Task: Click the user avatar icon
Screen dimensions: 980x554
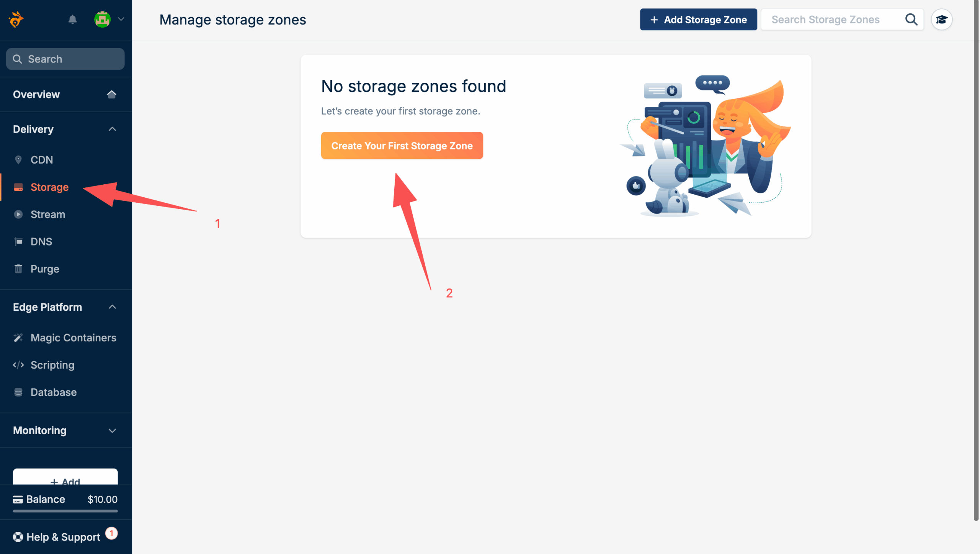Action: pos(102,20)
